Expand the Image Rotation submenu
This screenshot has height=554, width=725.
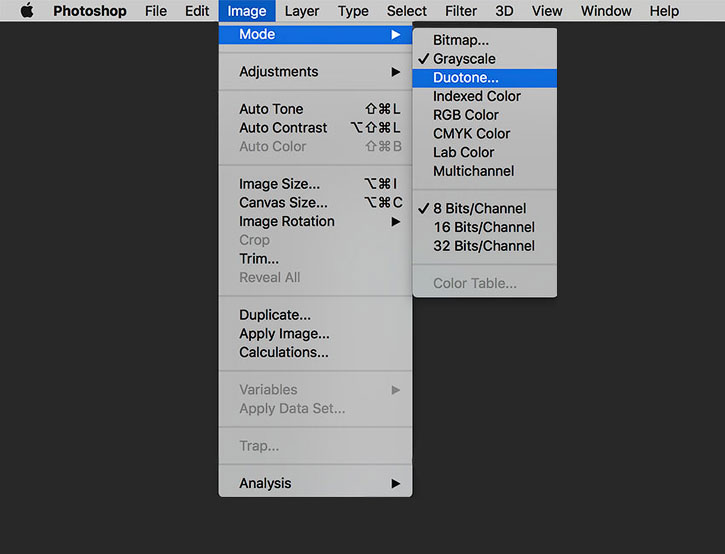pyautogui.click(x=315, y=222)
